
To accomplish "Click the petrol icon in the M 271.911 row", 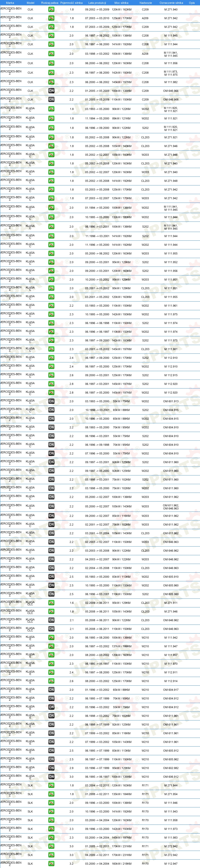I will pyautogui.click(x=51, y=603).
